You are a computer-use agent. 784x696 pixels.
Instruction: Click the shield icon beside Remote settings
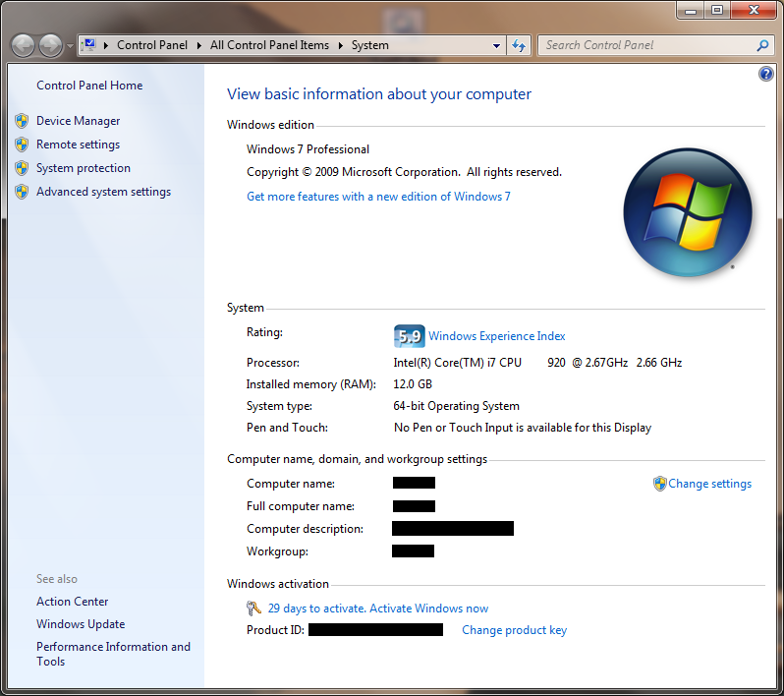[22, 145]
